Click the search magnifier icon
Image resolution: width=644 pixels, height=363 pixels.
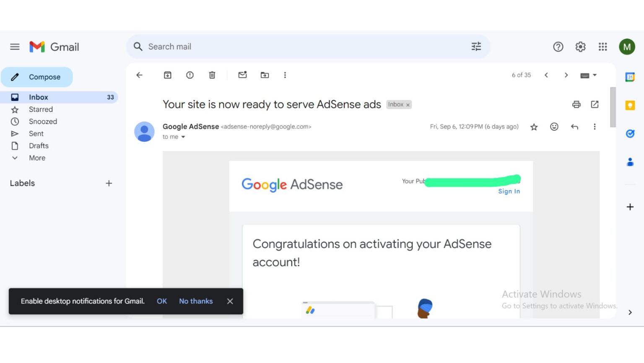coord(138,47)
